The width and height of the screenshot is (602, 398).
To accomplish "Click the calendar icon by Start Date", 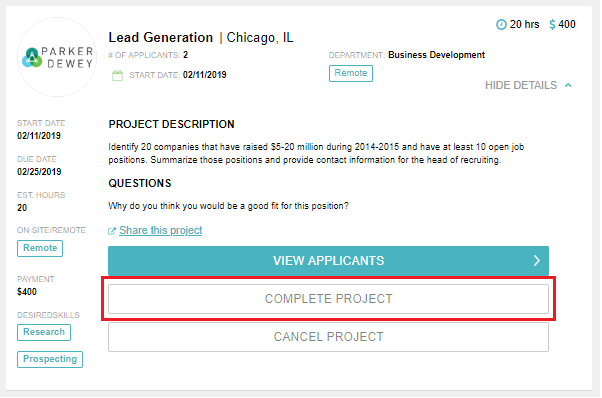I will pyautogui.click(x=117, y=75).
